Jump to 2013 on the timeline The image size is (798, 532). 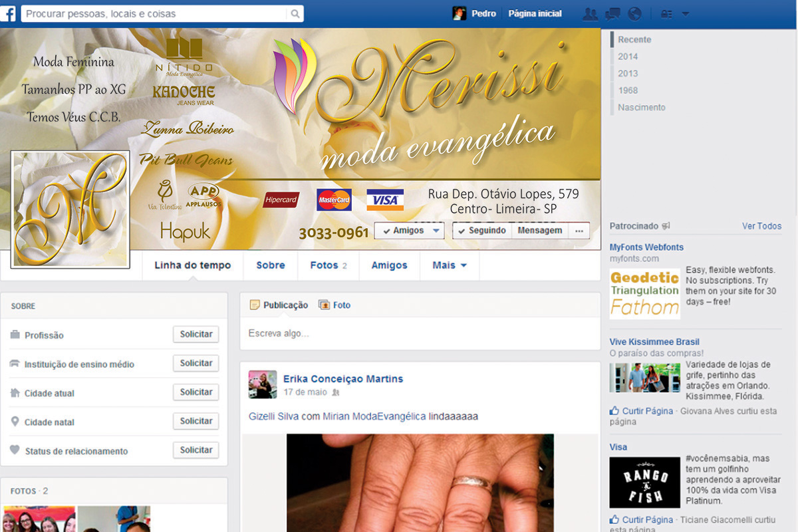(x=628, y=74)
